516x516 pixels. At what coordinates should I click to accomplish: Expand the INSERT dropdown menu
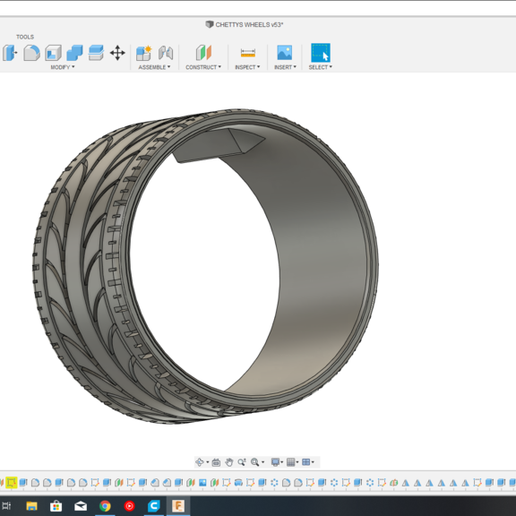285,67
